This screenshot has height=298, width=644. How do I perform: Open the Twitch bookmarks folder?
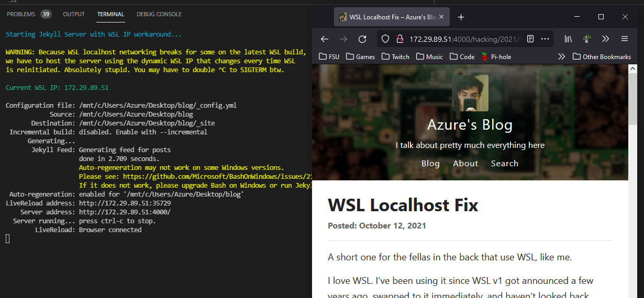pyautogui.click(x=396, y=56)
